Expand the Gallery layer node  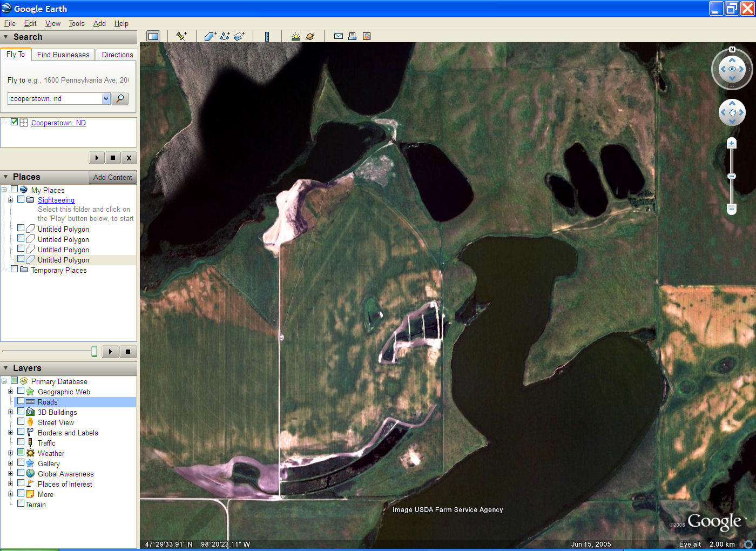coord(10,463)
